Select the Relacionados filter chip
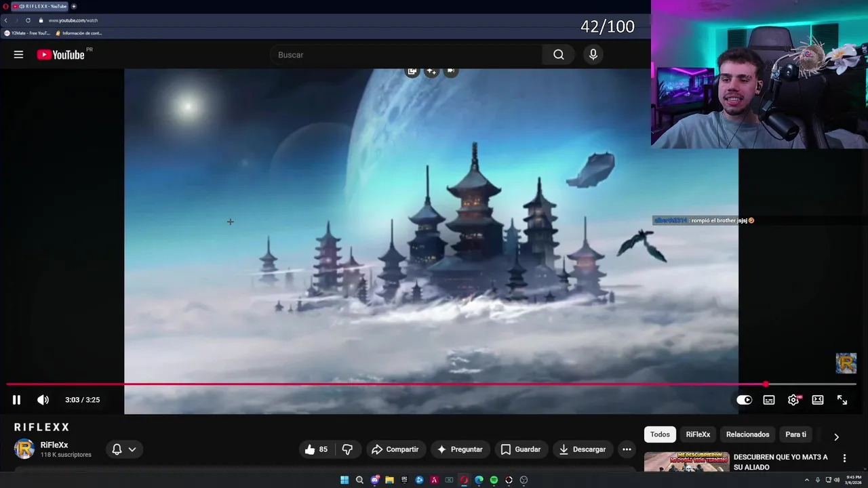Screen dimensions: 868x488 [747, 434]
